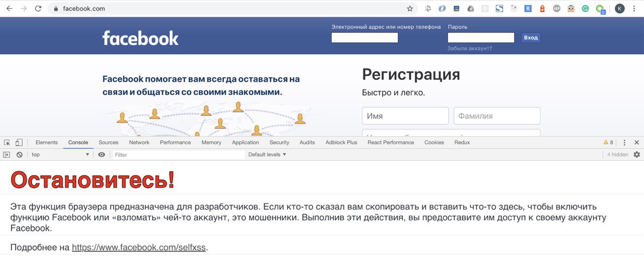Image resolution: width=644 pixels, height=262 pixels.
Task: Switch to the Memory tab
Action: 211,143
